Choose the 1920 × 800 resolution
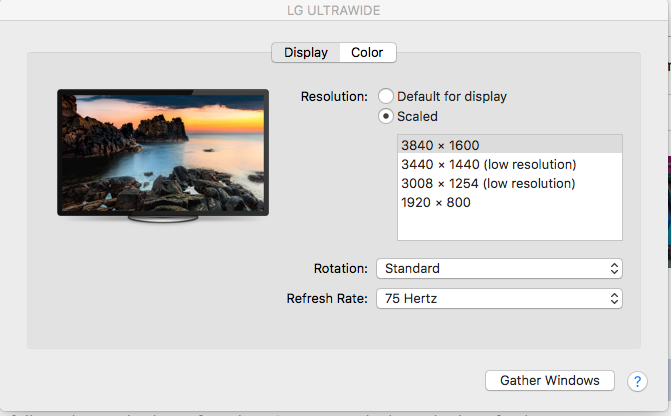 (510, 202)
